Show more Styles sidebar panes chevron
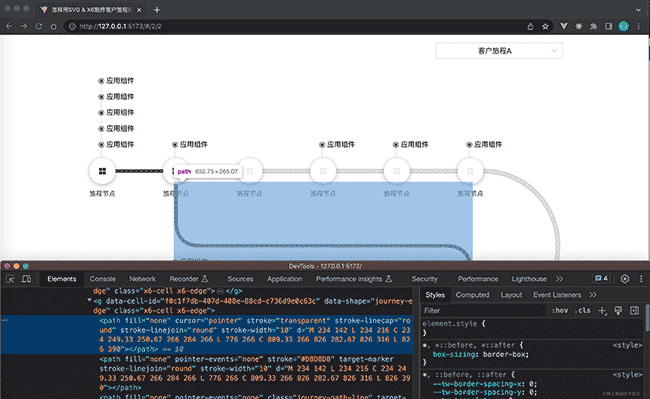This screenshot has width=650, height=399. (x=593, y=295)
